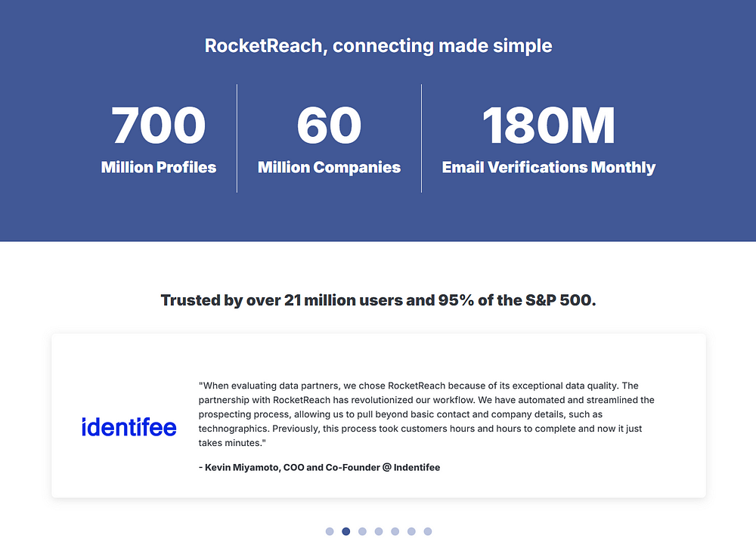Click the Million Companies label

point(329,167)
